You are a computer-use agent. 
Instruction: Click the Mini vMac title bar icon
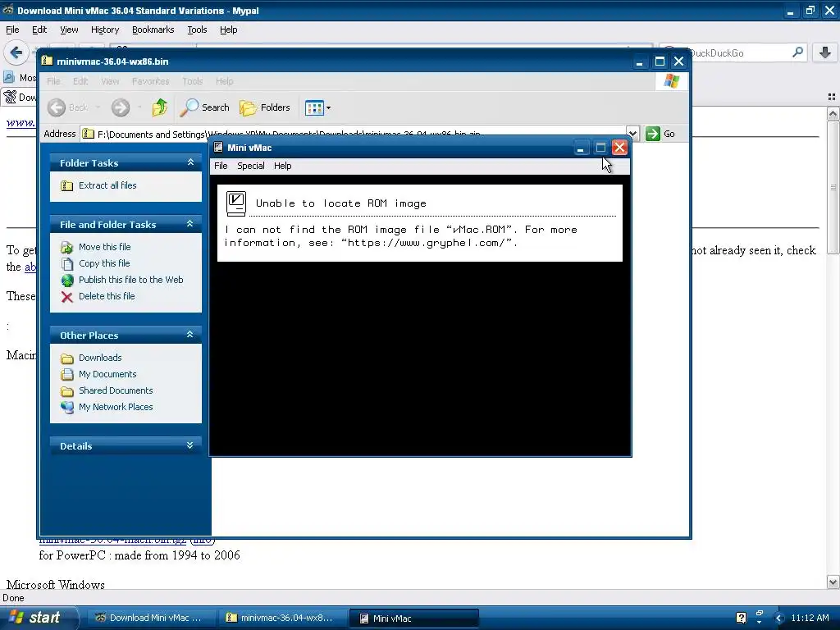[x=218, y=148]
